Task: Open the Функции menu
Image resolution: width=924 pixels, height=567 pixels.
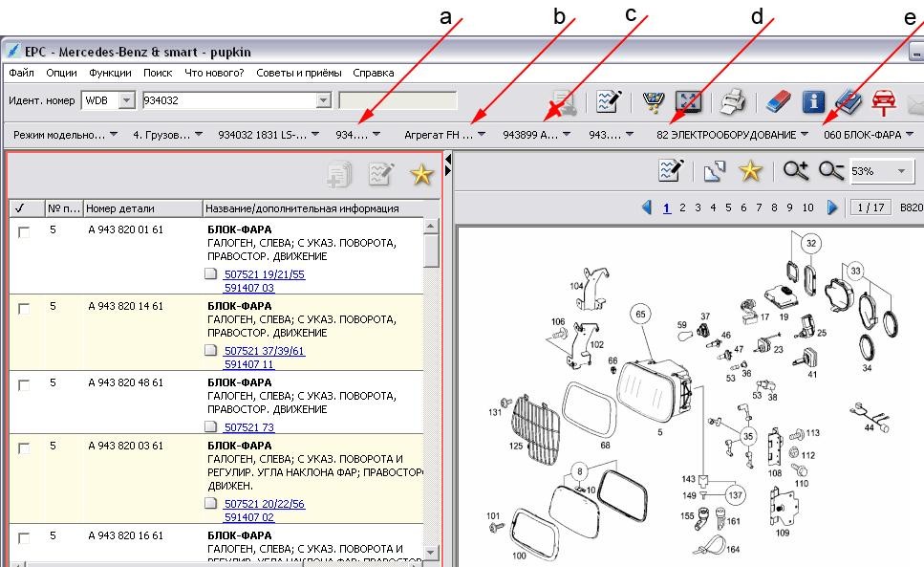Action: tap(110, 73)
